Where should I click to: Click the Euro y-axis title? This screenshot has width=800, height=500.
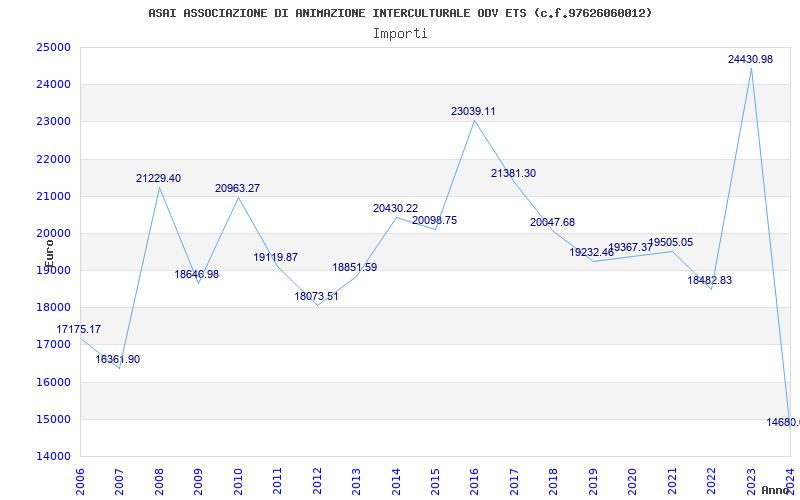click(49, 254)
